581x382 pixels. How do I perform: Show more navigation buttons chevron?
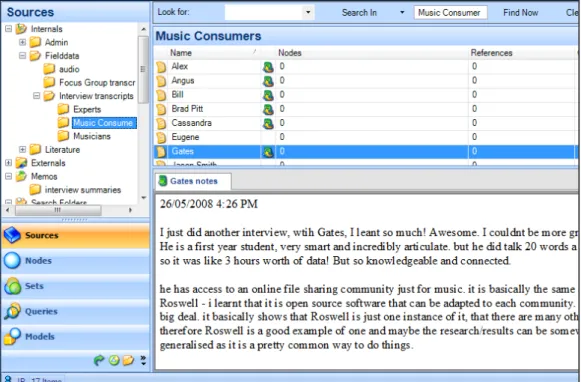click(143, 360)
